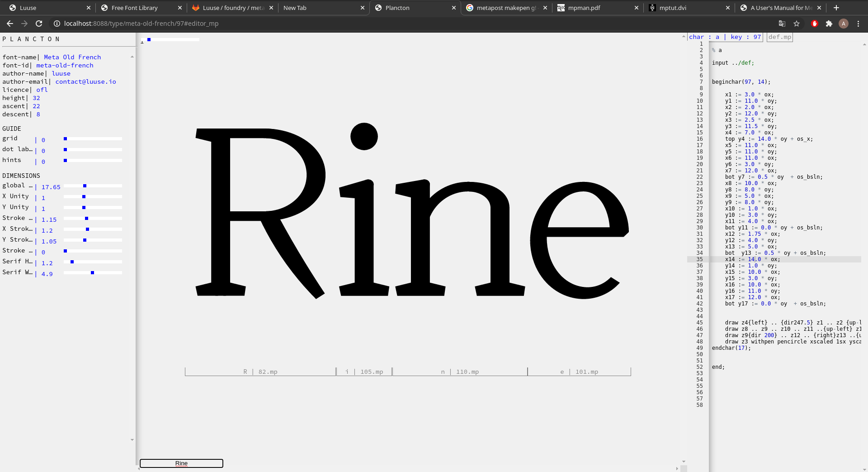Open a new browser tab
The height and width of the screenshot is (472, 868).
836,8
